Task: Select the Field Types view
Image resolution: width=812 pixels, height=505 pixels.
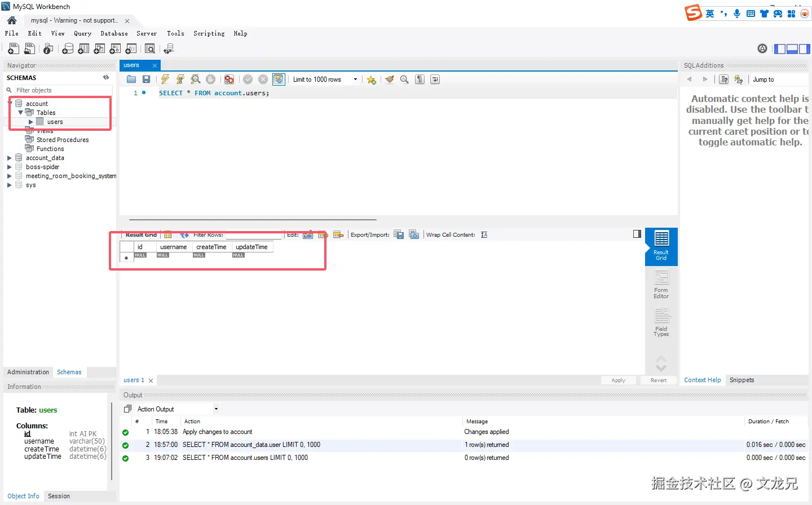Action: click(661, 322)
